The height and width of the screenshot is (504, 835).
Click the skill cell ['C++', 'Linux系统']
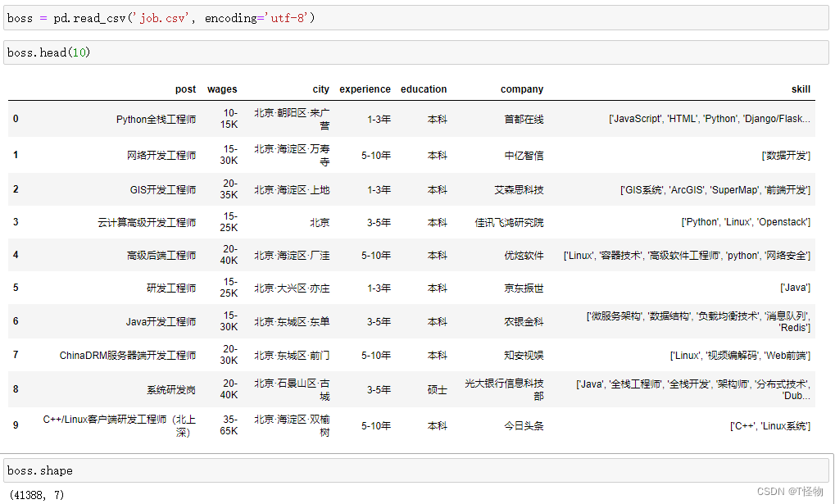(770, 425)
